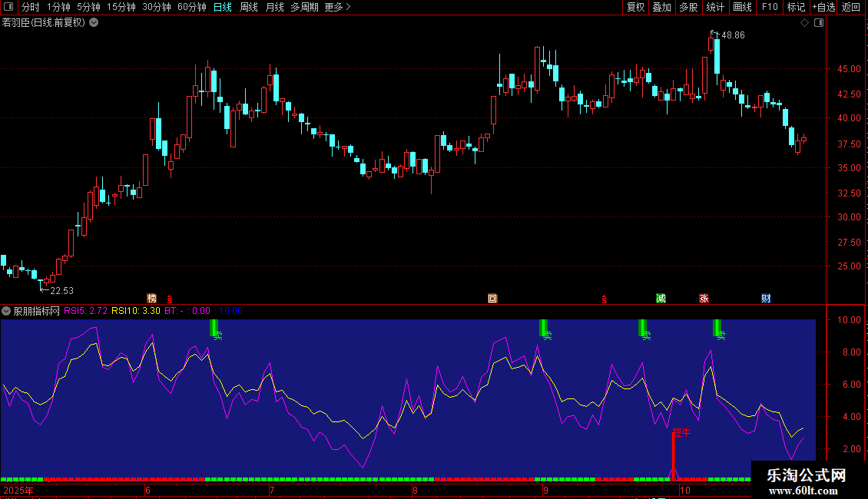The height and width of the screenshot is (499, 868).
Task: Open F10 company info
Action: click(770, 7)
